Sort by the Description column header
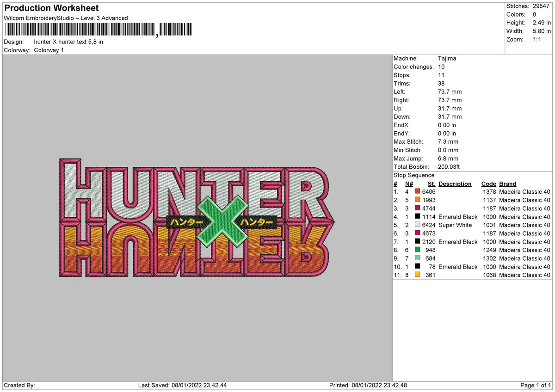This screenshot has height=392, width=555. (x=455, y=184)
